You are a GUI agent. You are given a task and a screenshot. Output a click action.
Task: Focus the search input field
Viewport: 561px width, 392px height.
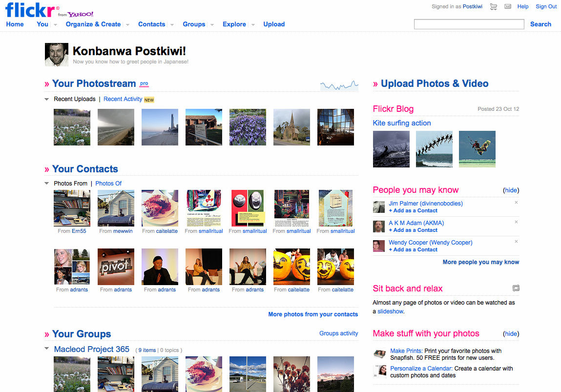(469, 24)
